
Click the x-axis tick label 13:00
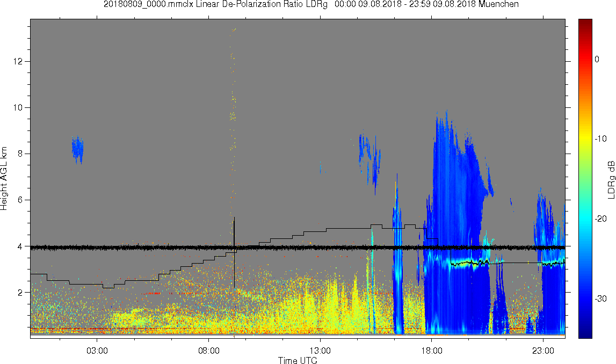coord(320,351)
